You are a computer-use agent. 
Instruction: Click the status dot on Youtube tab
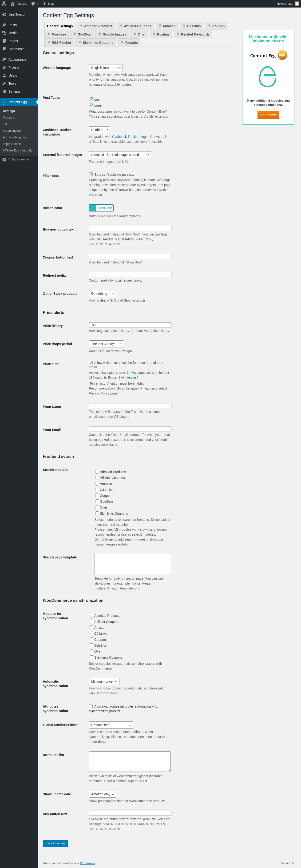tap(122, 42)
